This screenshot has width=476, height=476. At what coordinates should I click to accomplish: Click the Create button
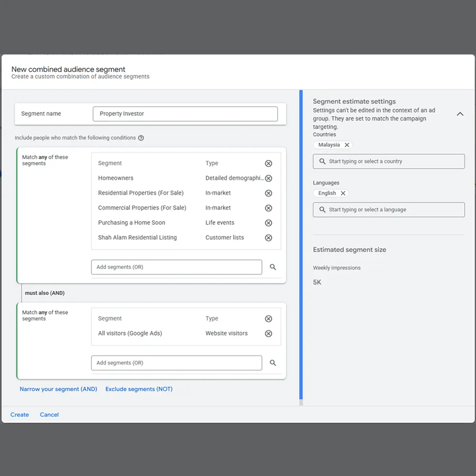[x=20, y=415]
